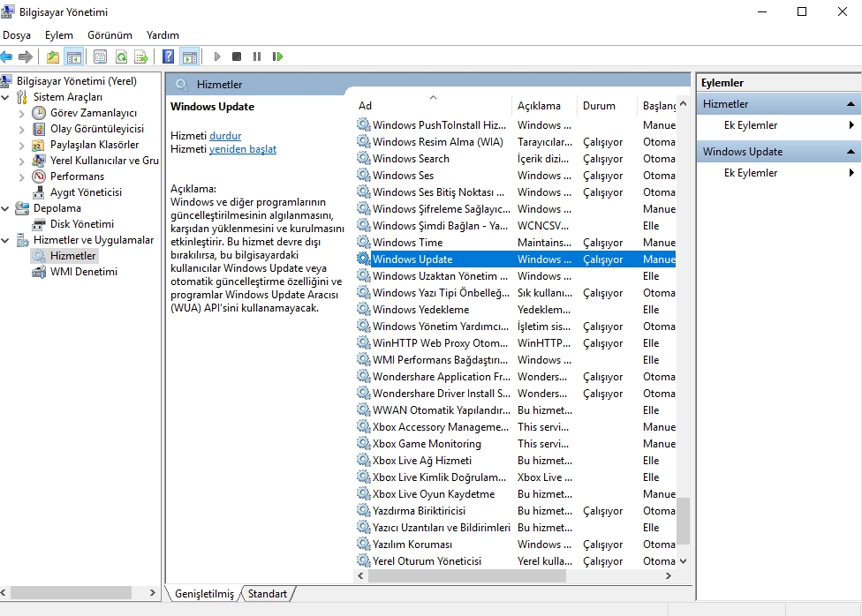Viewport: 862px width, 616px height.
Task: Click gear icon of Yazılım Koruması
Action: click(x=363, y=544)
